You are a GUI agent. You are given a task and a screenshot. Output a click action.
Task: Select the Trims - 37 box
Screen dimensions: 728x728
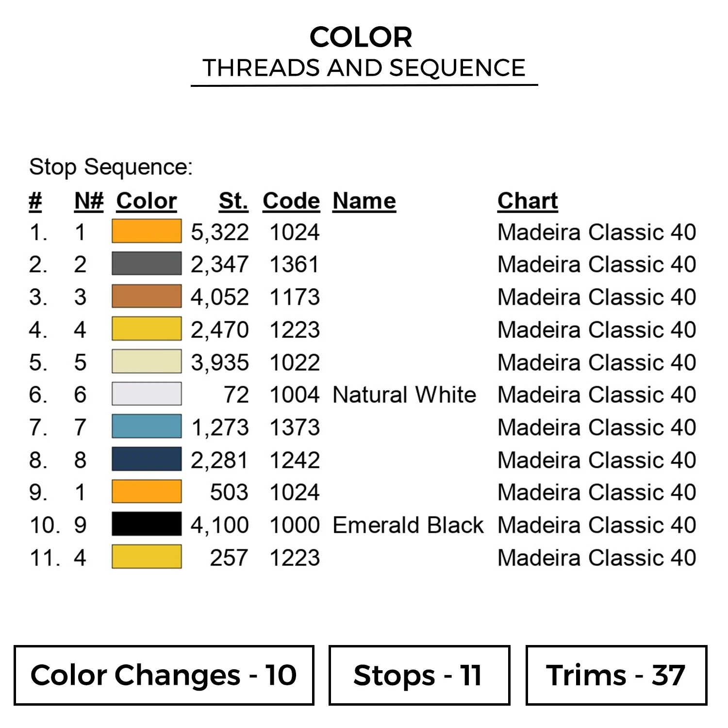pos(616,675)
